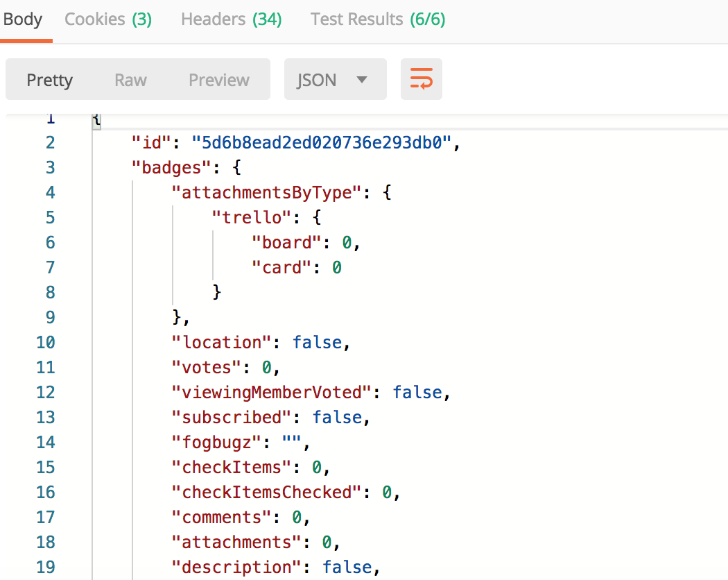The width and height of the screenshot is (728, 580).
Task: Click the false value of "subscribed"
Action: click(337, 418)
